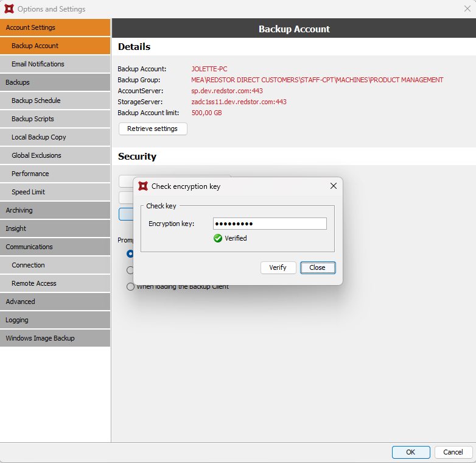Select the Insight section
This screenshot has width=476, height=463.
[x=55, y=228]
